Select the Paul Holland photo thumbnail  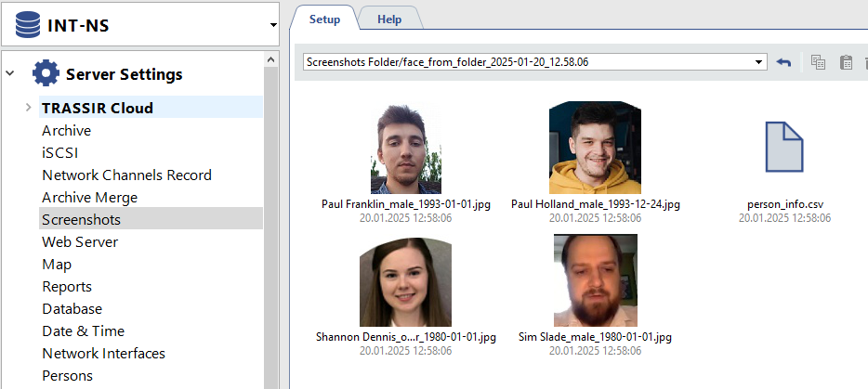click(x=595, y=148)
